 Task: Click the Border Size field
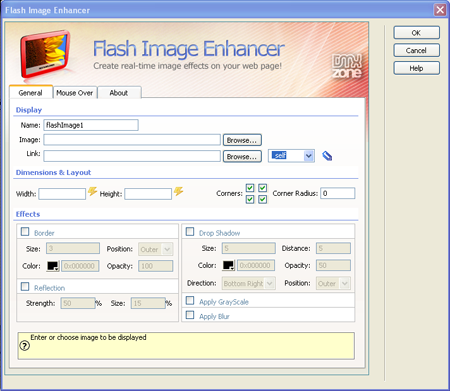coord(73,248)
